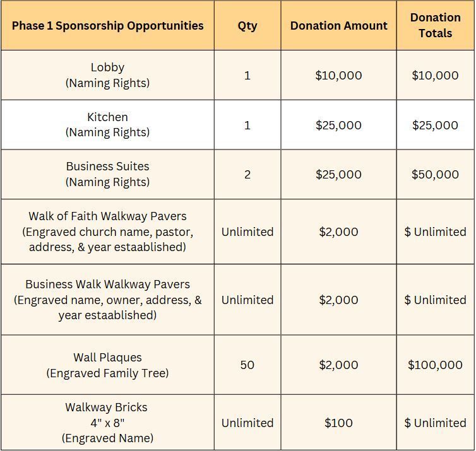Select the Wall Plaques quantity 50 cell
Viewport: 476px width, 451px height.
coord(247,365)
